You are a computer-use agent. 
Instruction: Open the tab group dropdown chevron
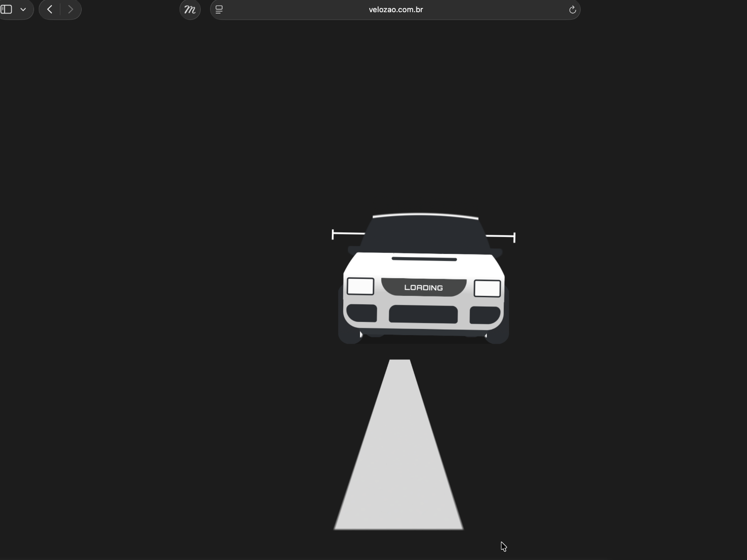(24, 9)
